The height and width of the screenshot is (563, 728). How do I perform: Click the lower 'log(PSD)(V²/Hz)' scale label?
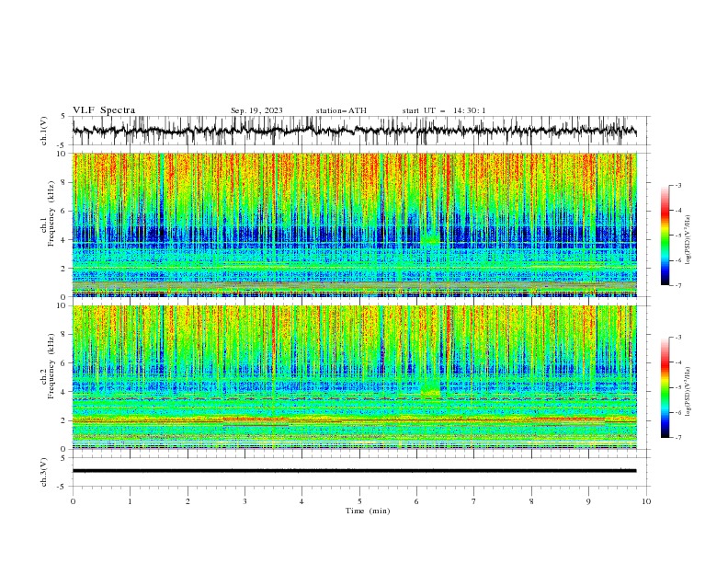[688, 392]
